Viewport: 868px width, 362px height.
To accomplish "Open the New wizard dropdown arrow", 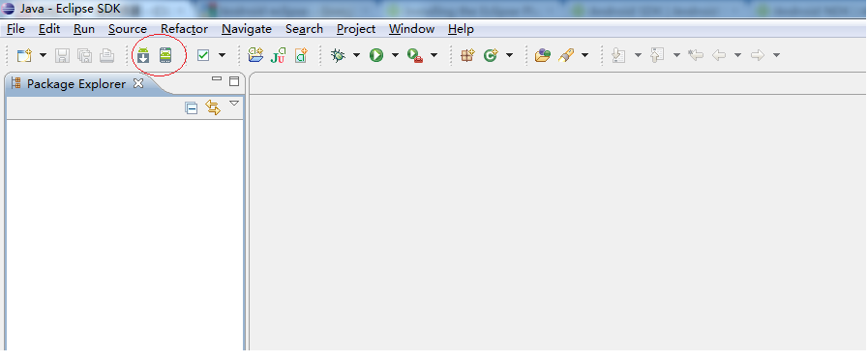I will [x=43, y=55].
